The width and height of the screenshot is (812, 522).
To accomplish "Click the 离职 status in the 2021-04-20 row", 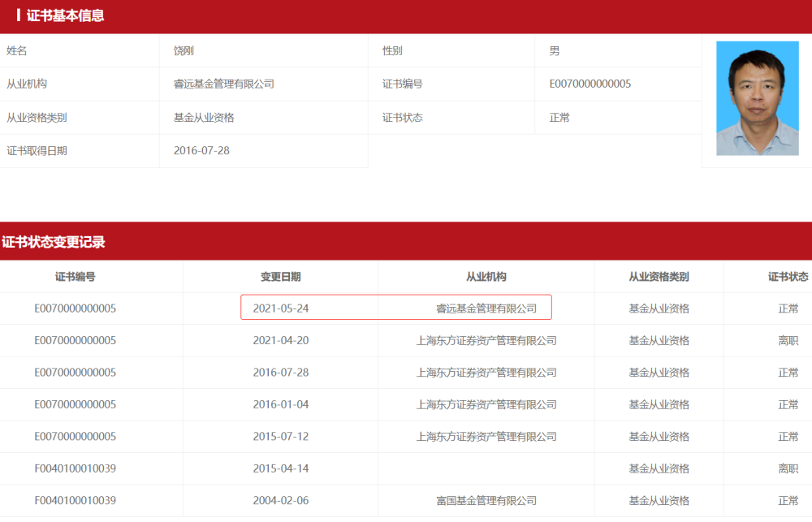I will 788,341.
